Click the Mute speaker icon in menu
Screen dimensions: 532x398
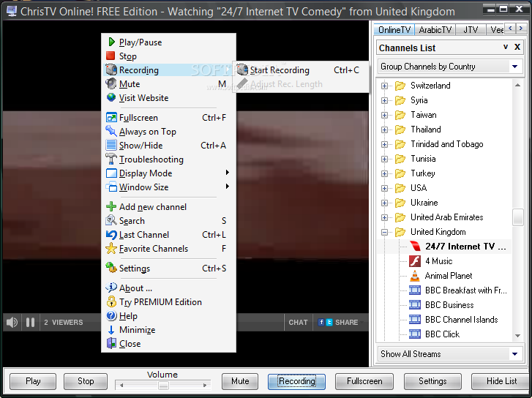coord(111,83)
